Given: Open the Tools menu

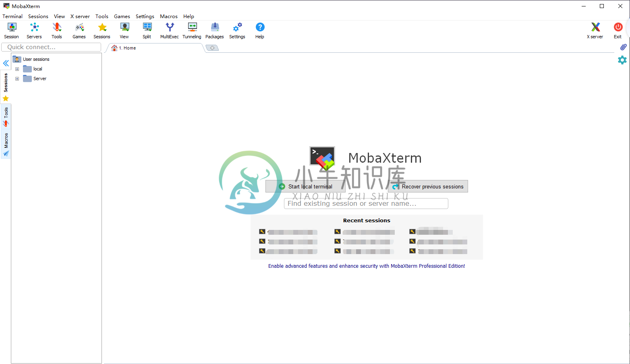Looking at the screenshot, I should [x=102, y=17].
